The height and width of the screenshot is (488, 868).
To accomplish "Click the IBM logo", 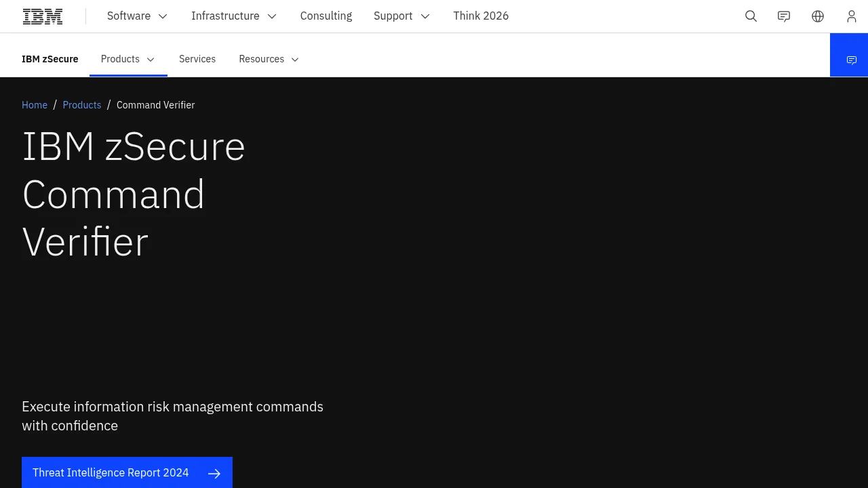I will 43,16.
